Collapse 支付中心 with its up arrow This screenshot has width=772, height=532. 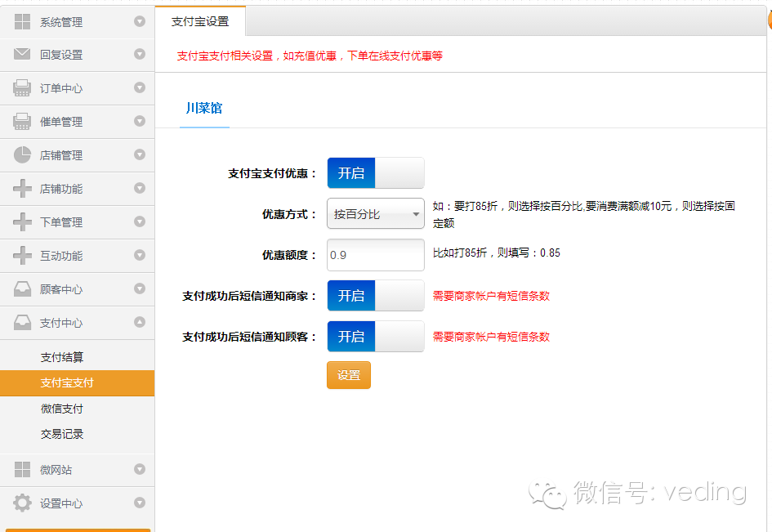(x=140, y=322)
